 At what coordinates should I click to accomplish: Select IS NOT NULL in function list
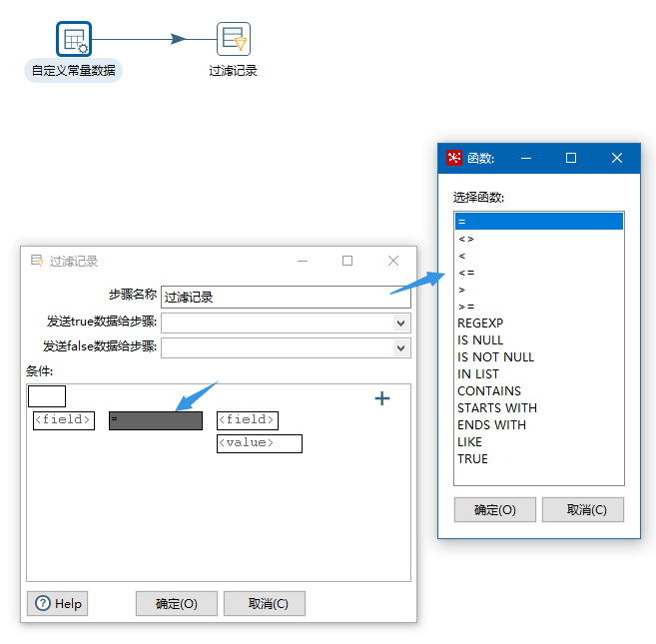click(539, 356)
